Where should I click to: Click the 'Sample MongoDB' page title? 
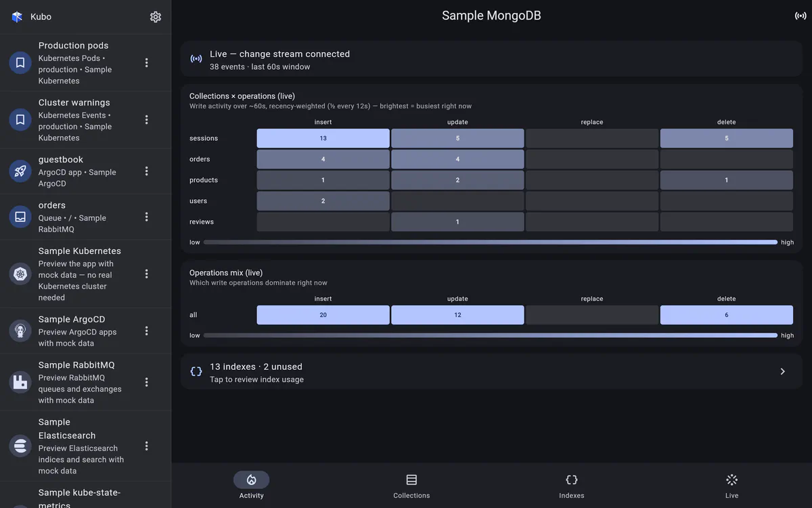[x=491, y=16]
